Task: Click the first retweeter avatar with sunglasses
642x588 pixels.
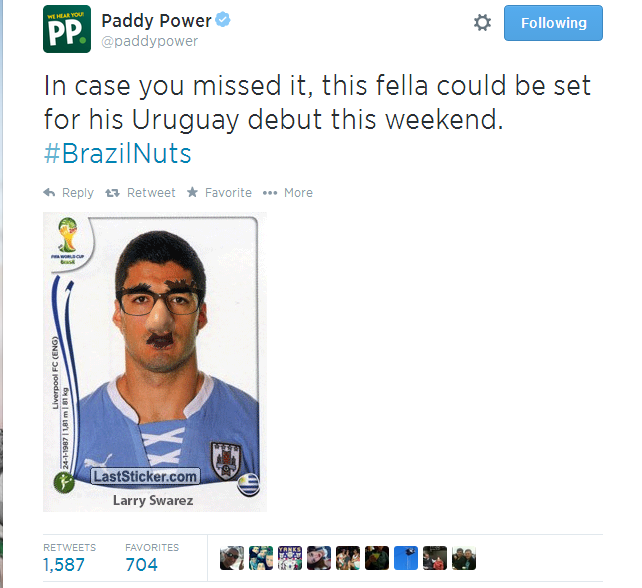Action: point(232,558)
